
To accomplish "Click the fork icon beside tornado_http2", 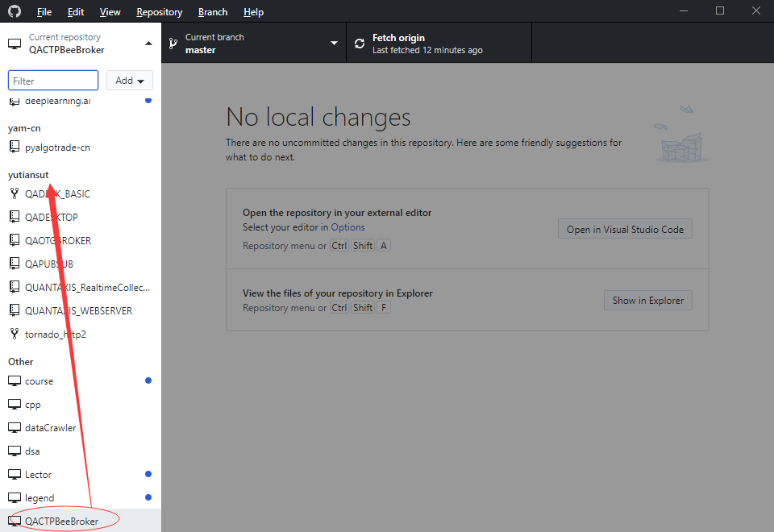I will (14, 334).
